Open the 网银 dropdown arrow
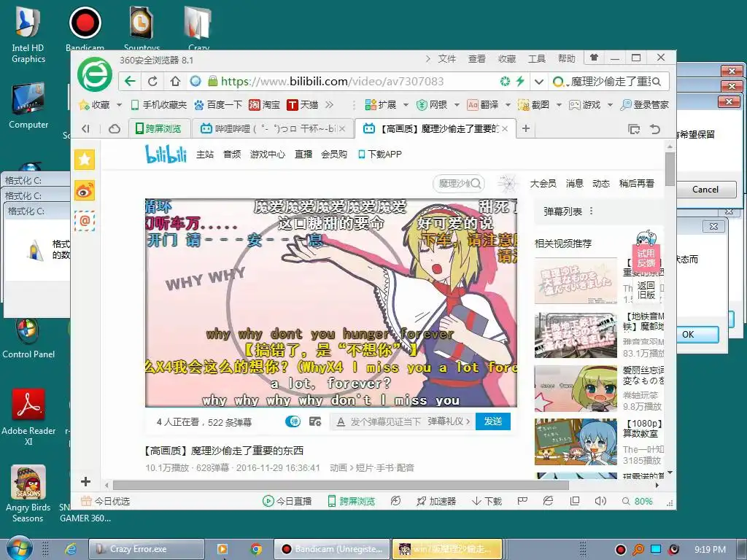This screenshot has width=747, height=560. pyautogui.click(x=457, y=105)
